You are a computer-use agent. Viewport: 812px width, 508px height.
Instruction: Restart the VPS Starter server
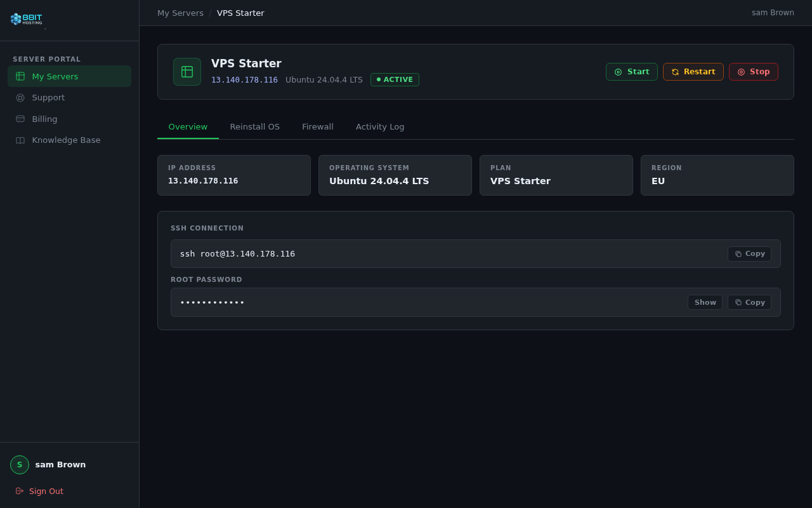693,72
